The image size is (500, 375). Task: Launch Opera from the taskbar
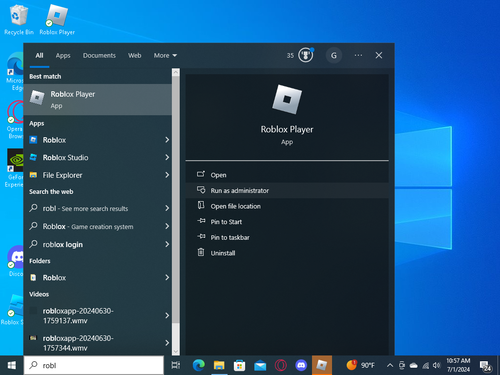tap(280, 365)
